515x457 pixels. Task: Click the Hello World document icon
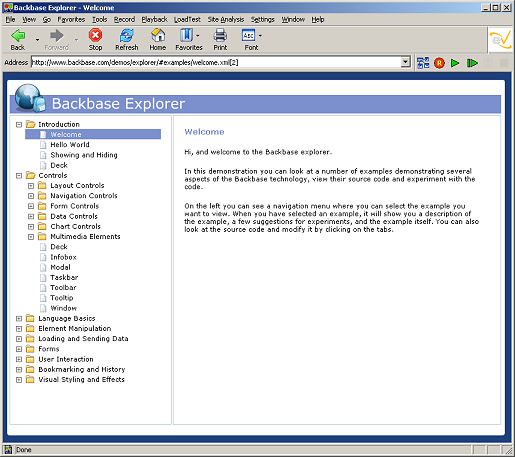click(43, 145)
